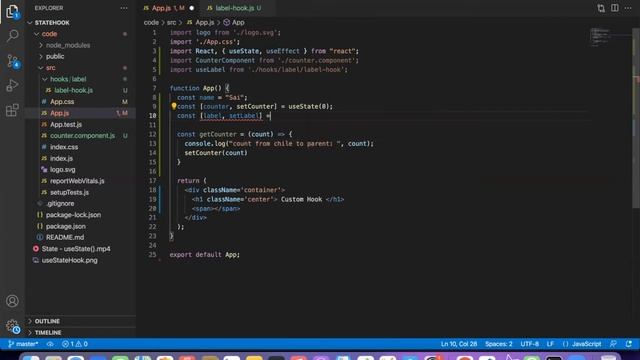640x360 pixels.
Task: Click the synchronize changes cloud icon
Action: point(50,344)
